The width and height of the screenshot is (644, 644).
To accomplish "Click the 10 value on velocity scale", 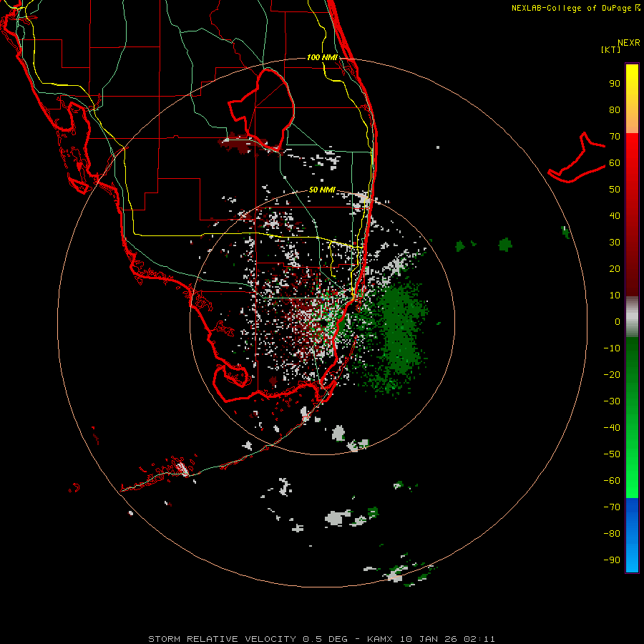I will pyautogui.click(x=615, y=296).
